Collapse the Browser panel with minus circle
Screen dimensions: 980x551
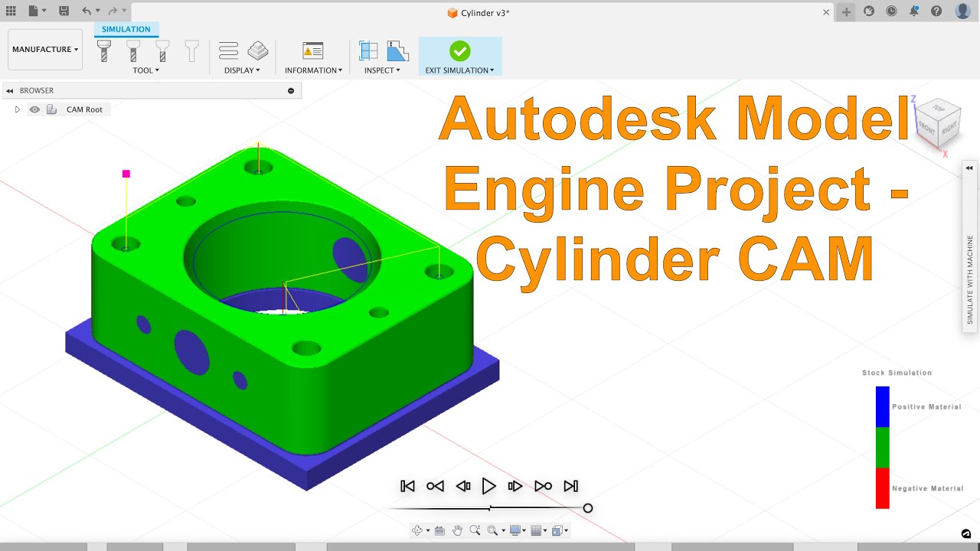(291, 90)
